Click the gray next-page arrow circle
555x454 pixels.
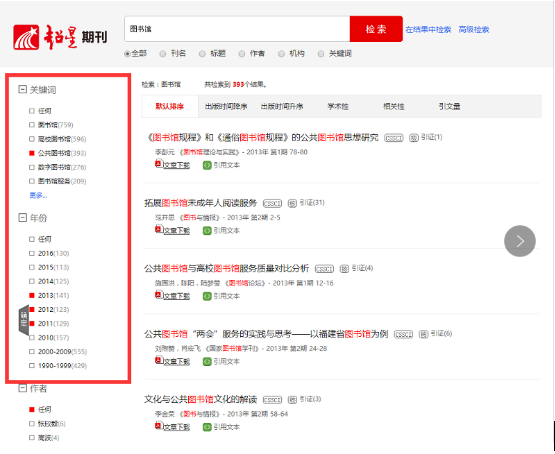(520, 241)
